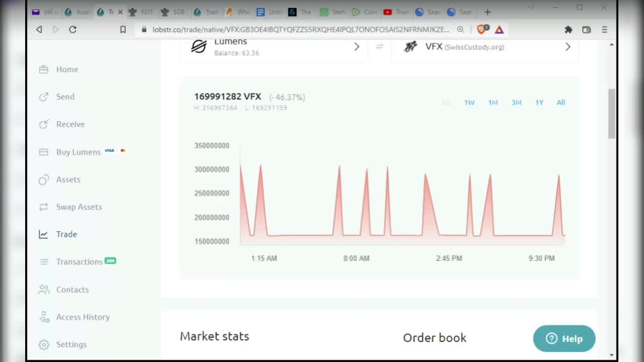Screen dimensions: 644x362
Task: Click the Contacts people icon
Action: 44,290
